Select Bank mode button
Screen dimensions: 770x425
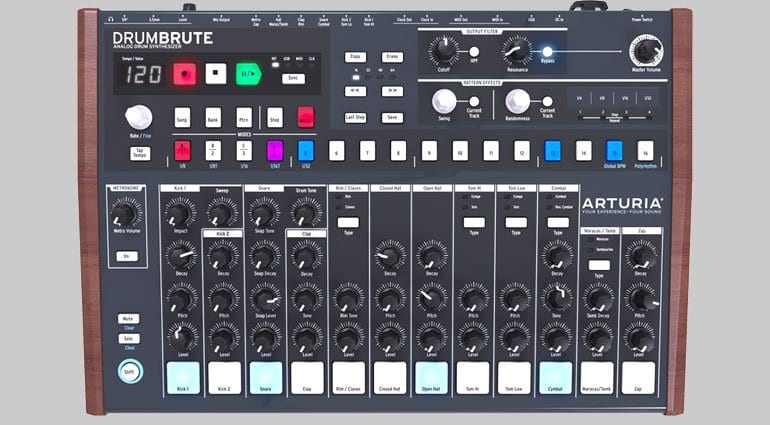(213, 118)
